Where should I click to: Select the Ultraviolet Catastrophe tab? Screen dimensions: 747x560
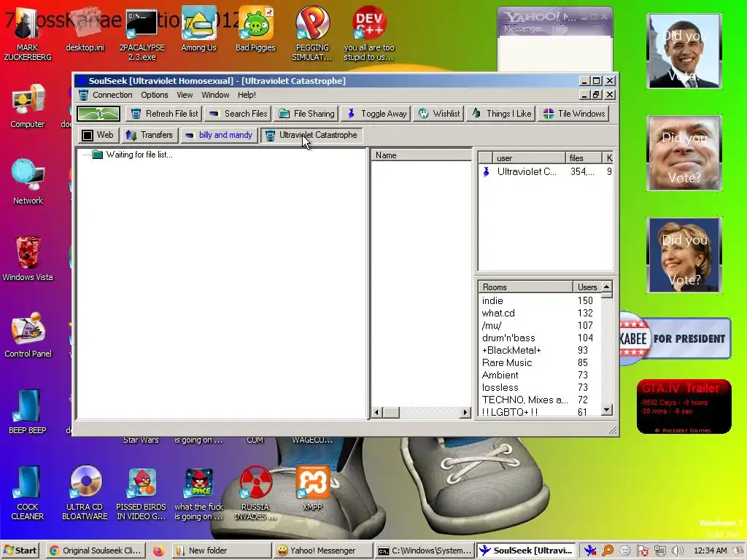coord(311,135)
